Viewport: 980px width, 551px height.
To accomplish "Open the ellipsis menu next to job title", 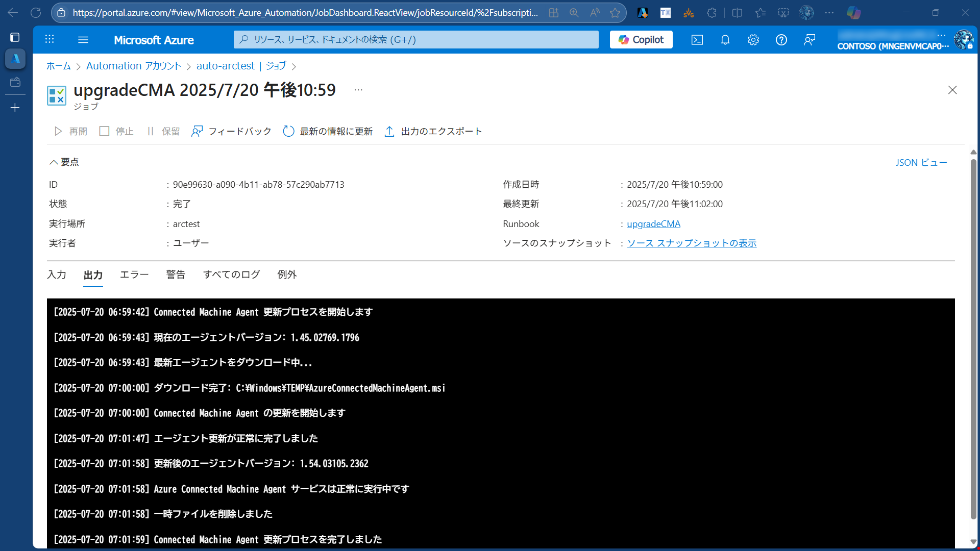I will tap(357, 89).
